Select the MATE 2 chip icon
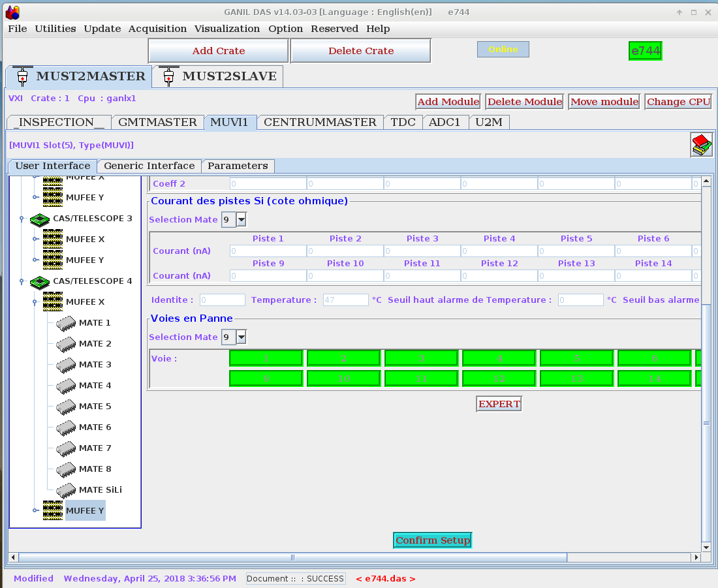Image resolution: width=718 pixels, height=588 pixels. click(x=66, y=345)
